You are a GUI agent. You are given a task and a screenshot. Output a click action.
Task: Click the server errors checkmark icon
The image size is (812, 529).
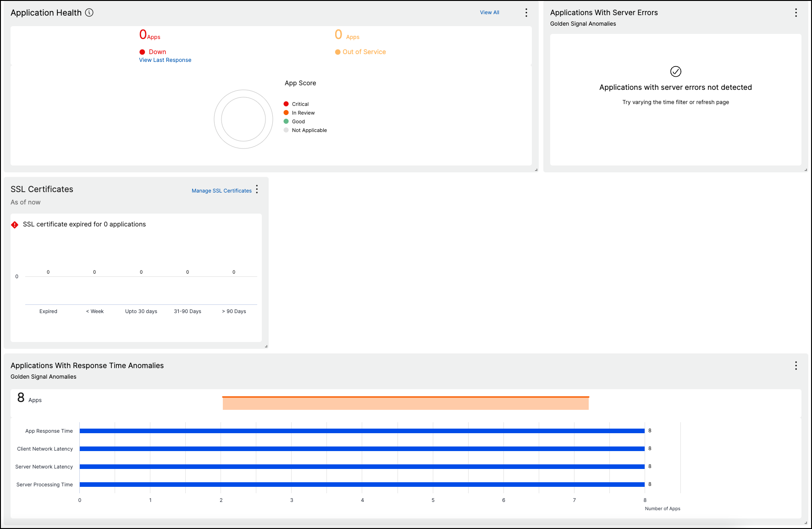click(x=676, y=72)
